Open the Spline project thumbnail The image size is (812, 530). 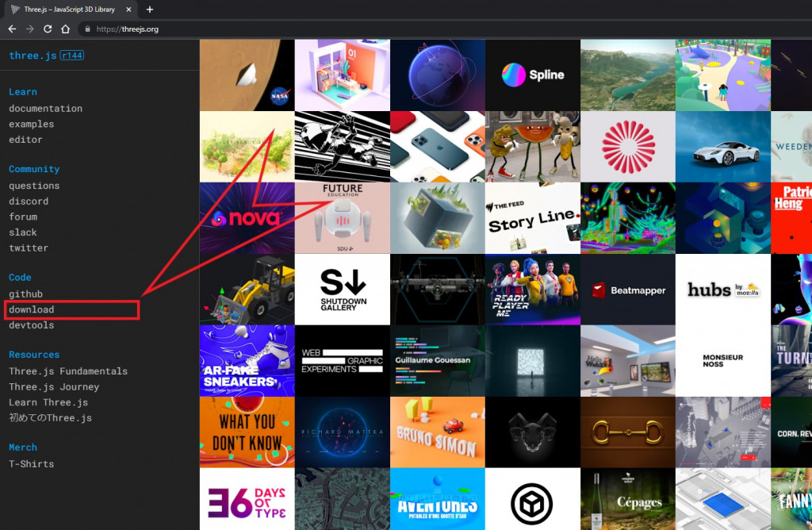533,75
